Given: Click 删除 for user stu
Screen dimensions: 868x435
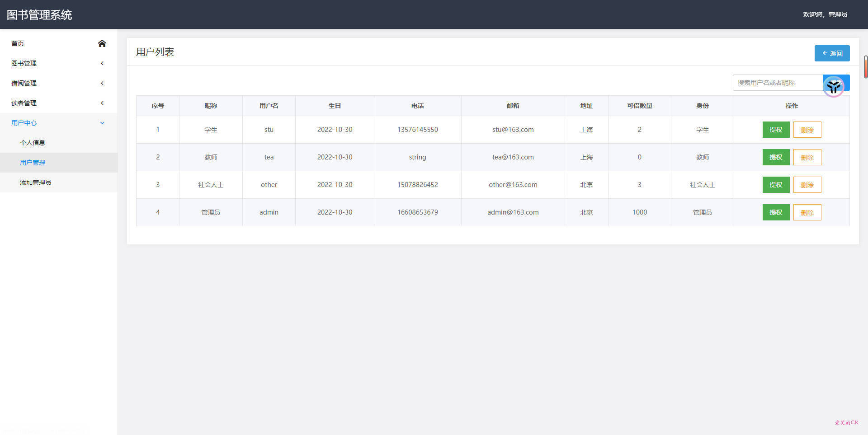Looking at the screenshot, I should 807,130.
